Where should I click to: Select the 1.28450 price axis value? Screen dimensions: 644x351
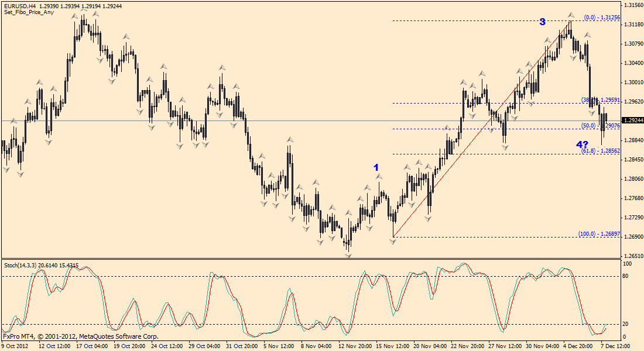(x=633, y=159)
